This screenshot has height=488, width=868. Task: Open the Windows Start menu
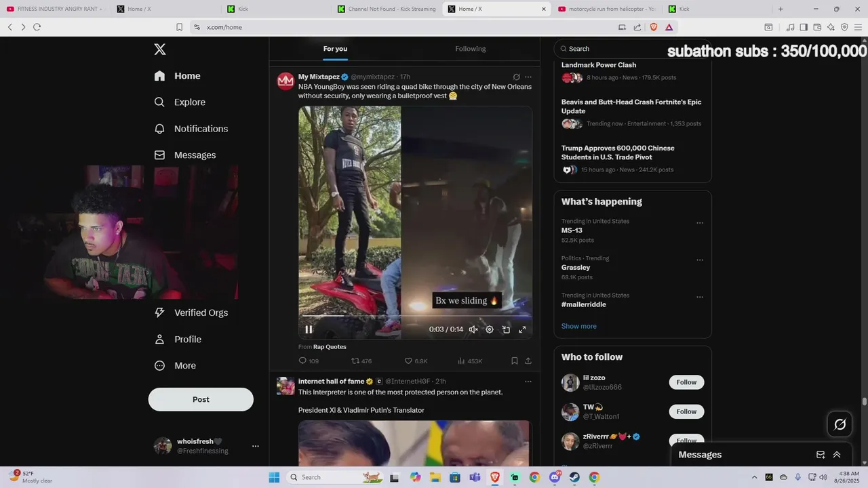pos(274,477)
